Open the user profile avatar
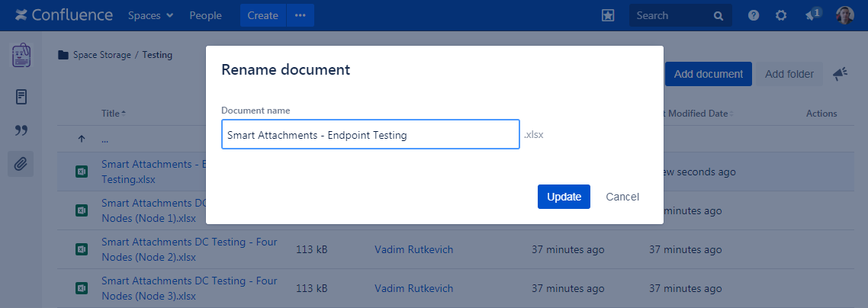868x308 pixels. [x=844, y=15]
